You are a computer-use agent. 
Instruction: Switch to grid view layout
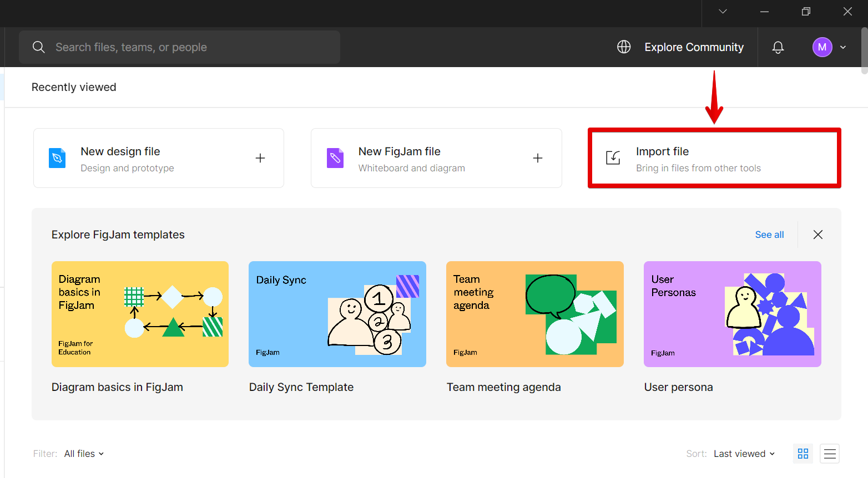[x=803, y=454]
